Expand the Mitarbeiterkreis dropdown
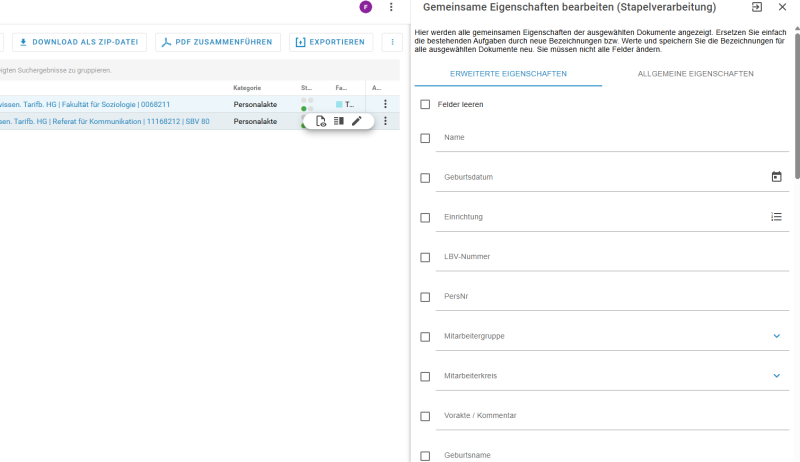The image size is (800, 462). pos(777,376)
